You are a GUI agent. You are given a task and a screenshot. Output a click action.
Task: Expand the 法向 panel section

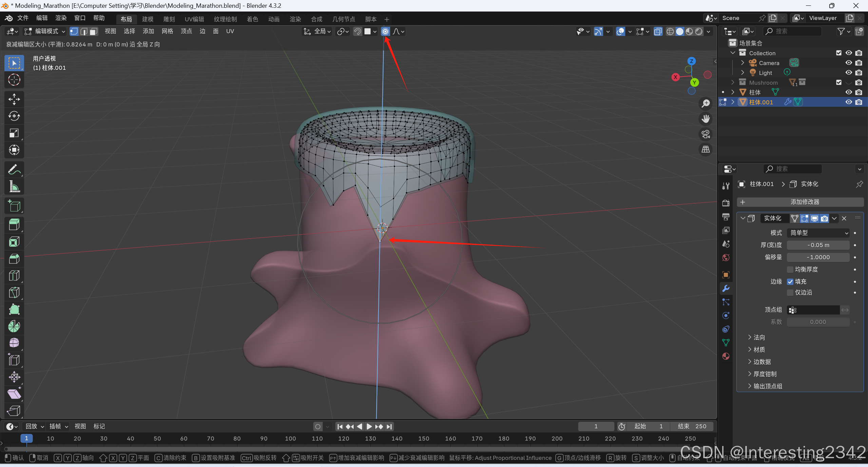click(759, 338)
